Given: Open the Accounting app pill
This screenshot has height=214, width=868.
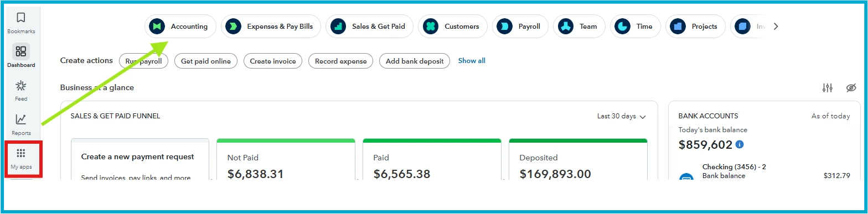Looking at the screenshot, I should pos(180,26).
